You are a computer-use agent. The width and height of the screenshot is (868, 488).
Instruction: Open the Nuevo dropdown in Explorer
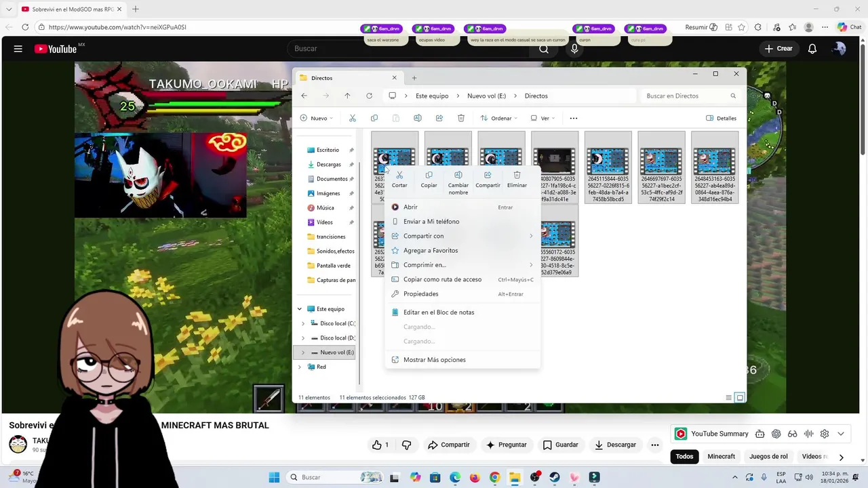(317, 118)
